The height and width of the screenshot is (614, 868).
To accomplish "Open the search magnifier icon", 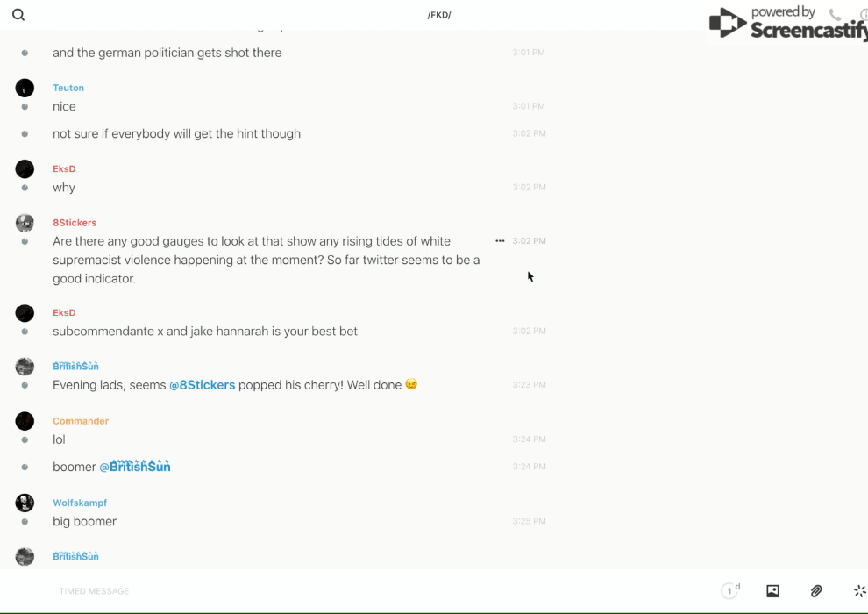I will tap(18, 15).
